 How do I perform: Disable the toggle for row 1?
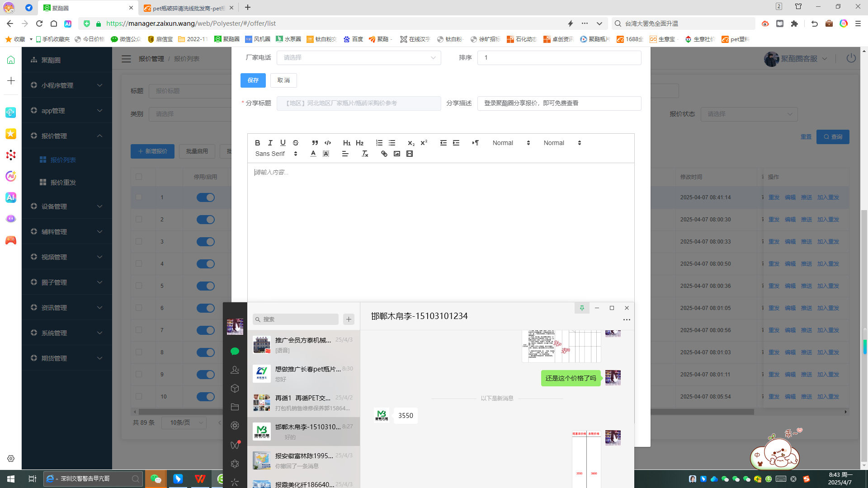(x=206, y=197)
